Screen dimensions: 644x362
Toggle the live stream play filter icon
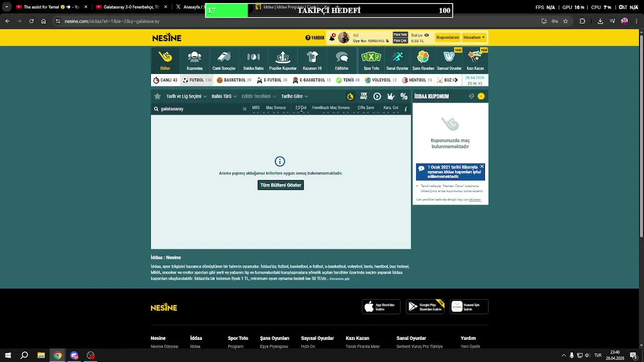(377, 96)
